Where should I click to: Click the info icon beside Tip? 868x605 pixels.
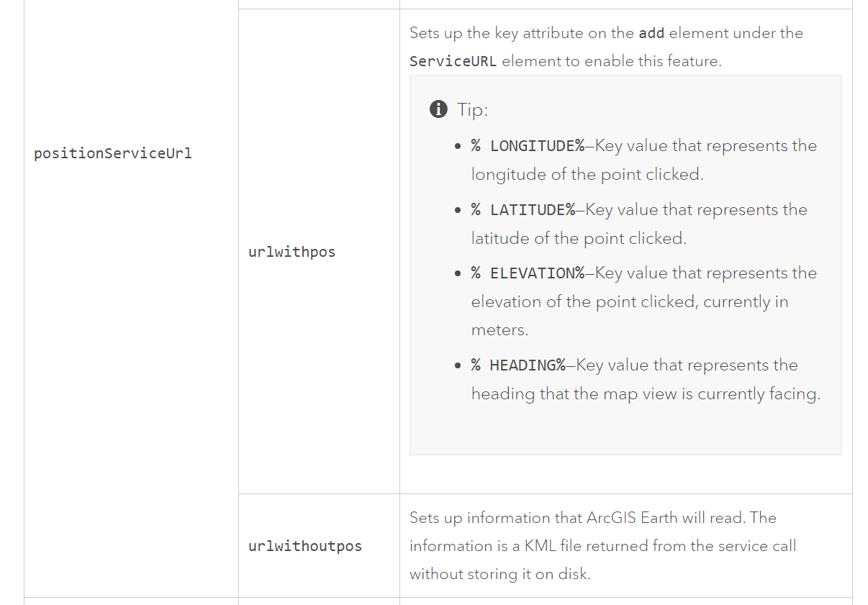(x=438, y=109)
